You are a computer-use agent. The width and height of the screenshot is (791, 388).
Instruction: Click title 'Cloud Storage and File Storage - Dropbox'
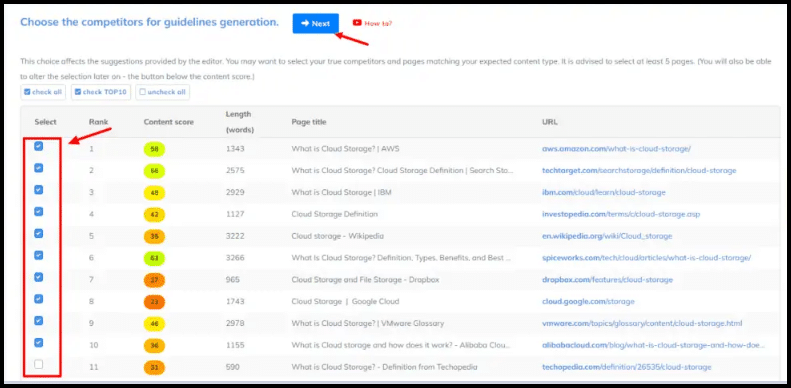(x=364, y=280)
